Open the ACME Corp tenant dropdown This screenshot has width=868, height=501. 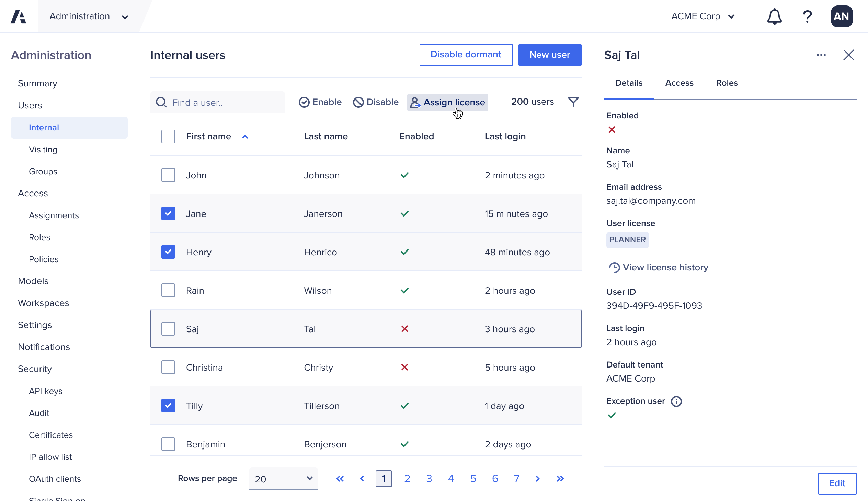pos(703,16)
